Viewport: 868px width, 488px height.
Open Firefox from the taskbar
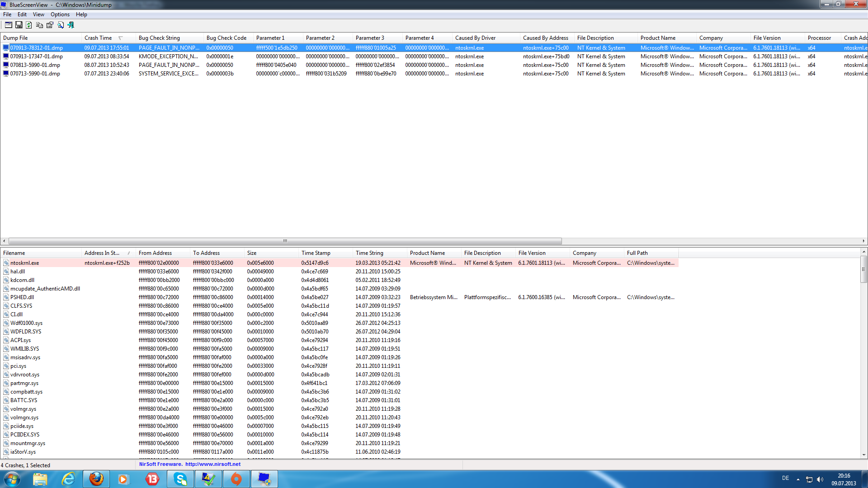[96, 479]
